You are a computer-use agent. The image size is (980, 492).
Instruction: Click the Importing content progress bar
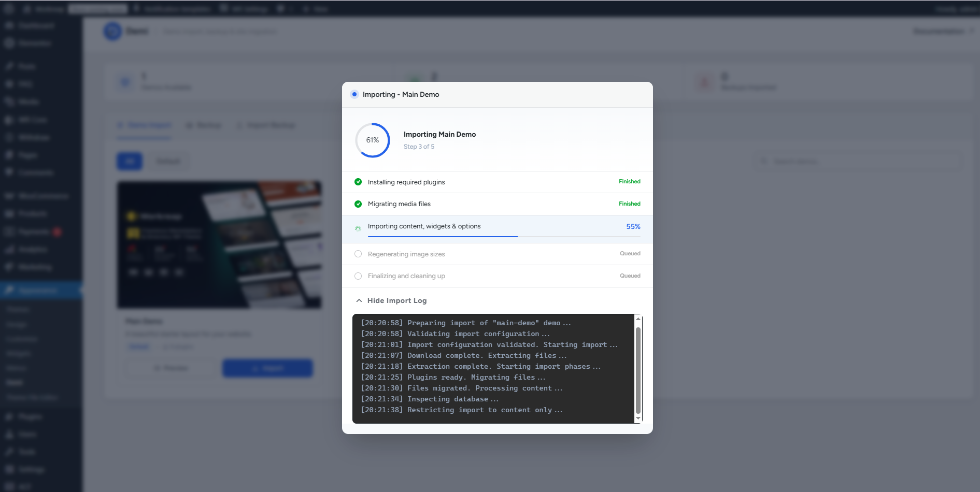point(504,236)
